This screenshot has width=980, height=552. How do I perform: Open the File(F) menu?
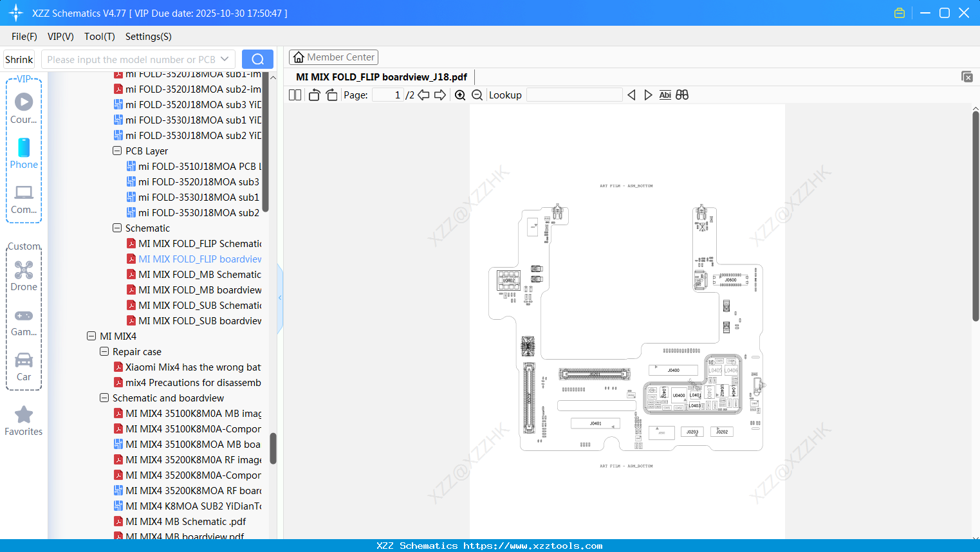coord(24,37)
